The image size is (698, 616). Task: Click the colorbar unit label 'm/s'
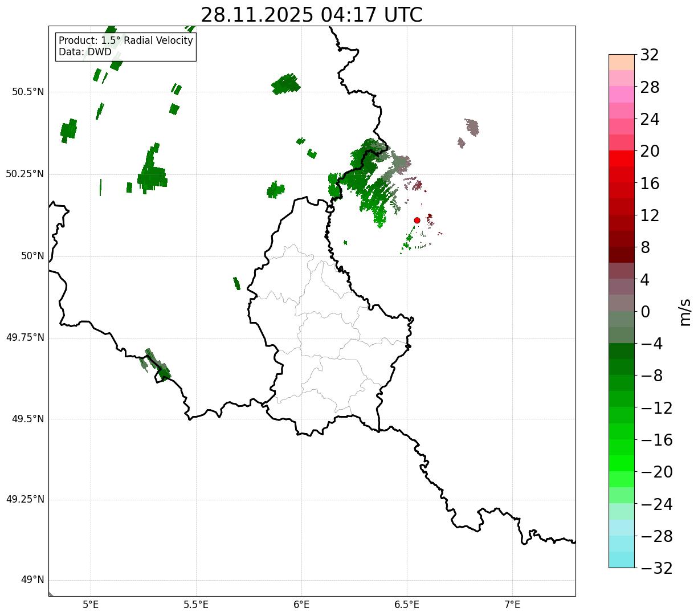pos(685,312)
